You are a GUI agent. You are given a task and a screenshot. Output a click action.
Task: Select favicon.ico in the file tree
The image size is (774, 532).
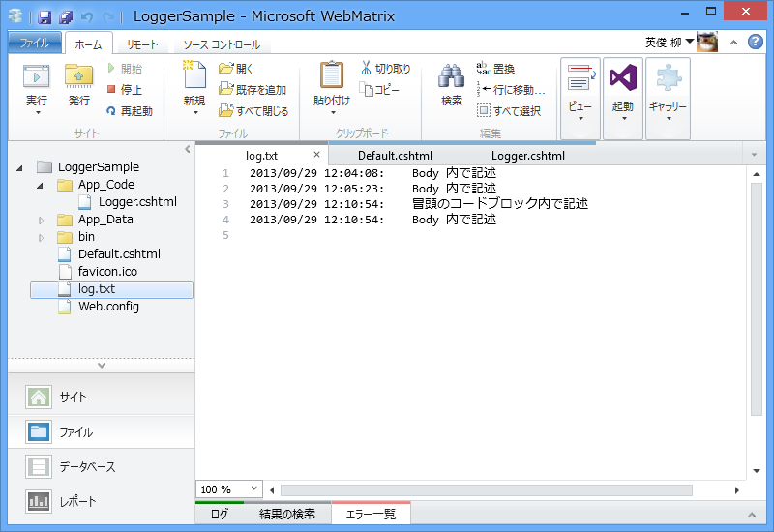coord(99,272)
